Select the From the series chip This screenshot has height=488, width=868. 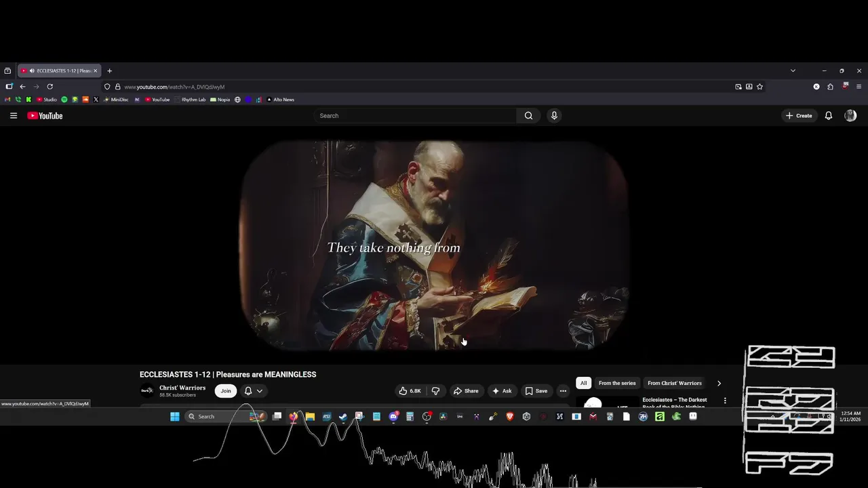pyautogui.click(x=617, y=384)
